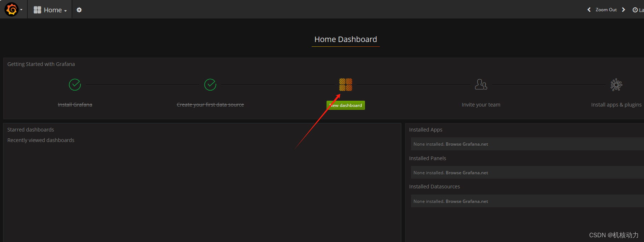Image resolution: width=644 pixels, height=242 pixels.
Task: Click Create your first data source text
Action: click(210, 105)
